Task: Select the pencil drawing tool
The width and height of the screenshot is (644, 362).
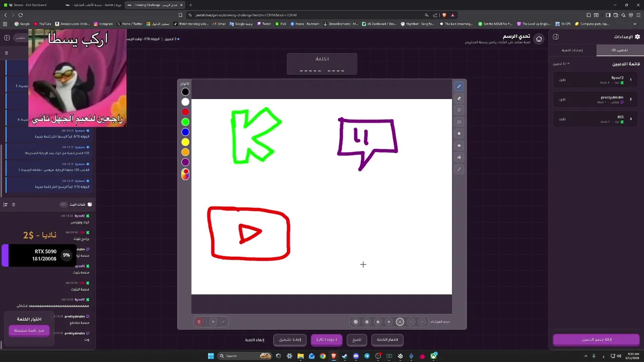Action: pos(459,86)
